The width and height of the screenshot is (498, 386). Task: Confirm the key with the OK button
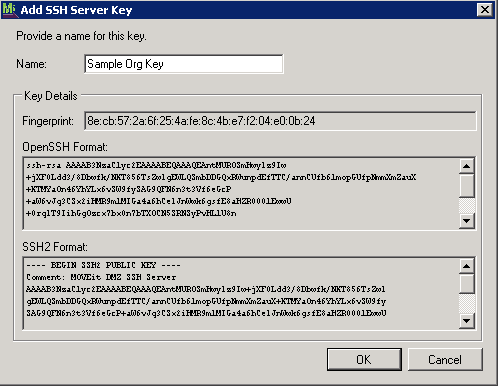[x=364, y=359]
